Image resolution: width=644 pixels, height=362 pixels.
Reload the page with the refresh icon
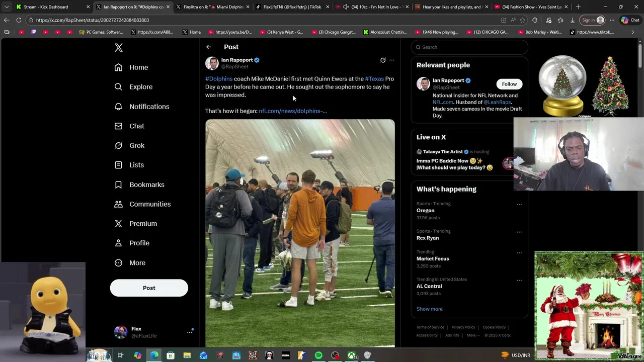pyautogui.click(x=19, y=20)
